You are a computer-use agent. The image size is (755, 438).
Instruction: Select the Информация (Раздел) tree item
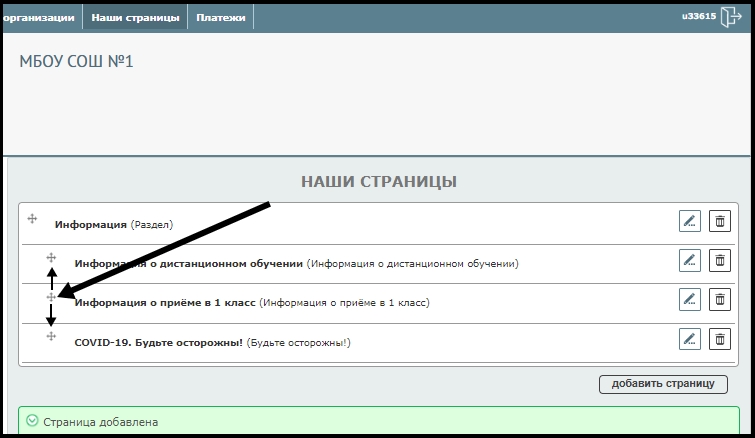[113, 225]
